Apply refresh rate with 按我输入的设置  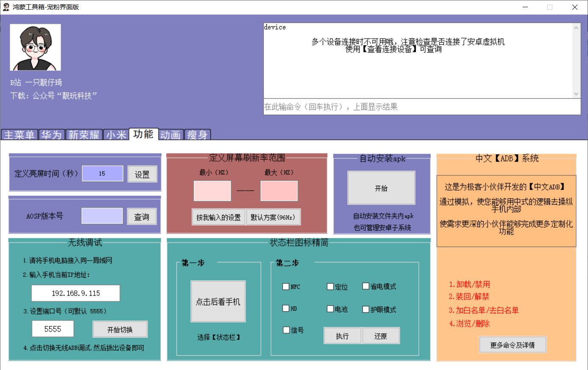click(218, 217)
